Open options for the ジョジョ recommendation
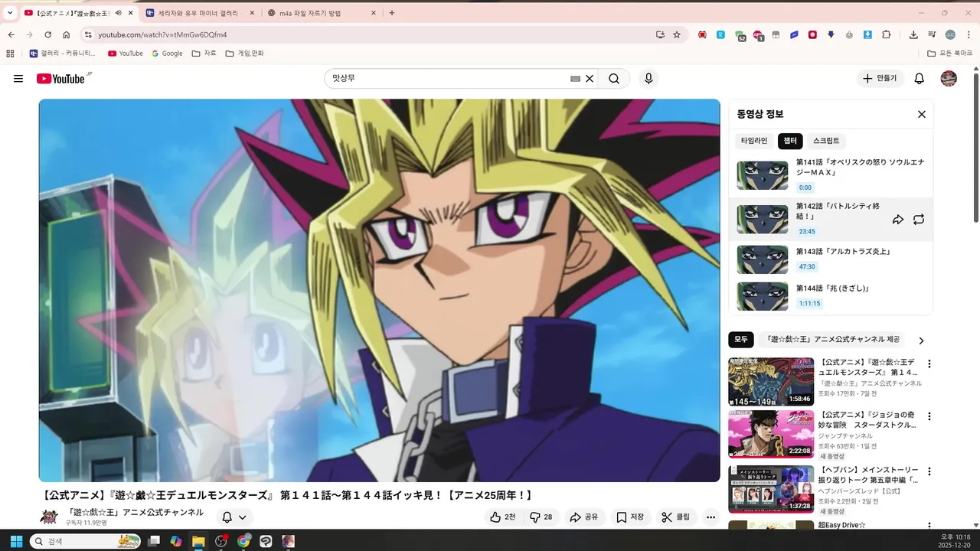This screenshot has height=551, width=980. [929, 417]
